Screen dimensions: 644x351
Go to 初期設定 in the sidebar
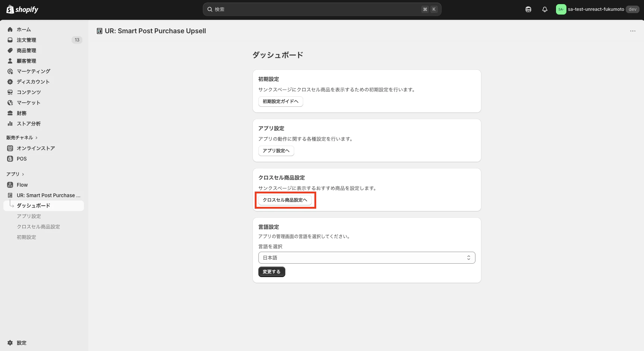[26, 237]
